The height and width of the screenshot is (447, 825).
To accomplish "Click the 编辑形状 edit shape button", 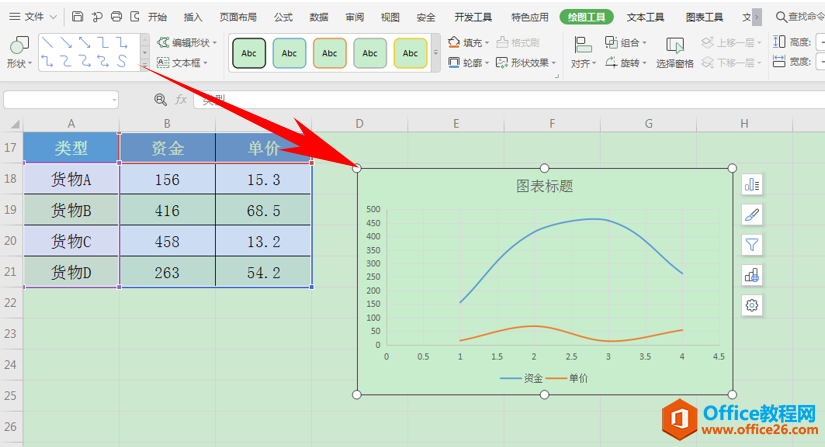I will (x=187, y=42).
